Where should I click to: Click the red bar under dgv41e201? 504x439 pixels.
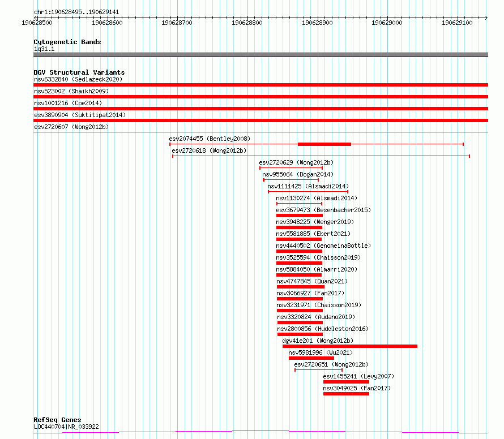(x=350, y=346)
